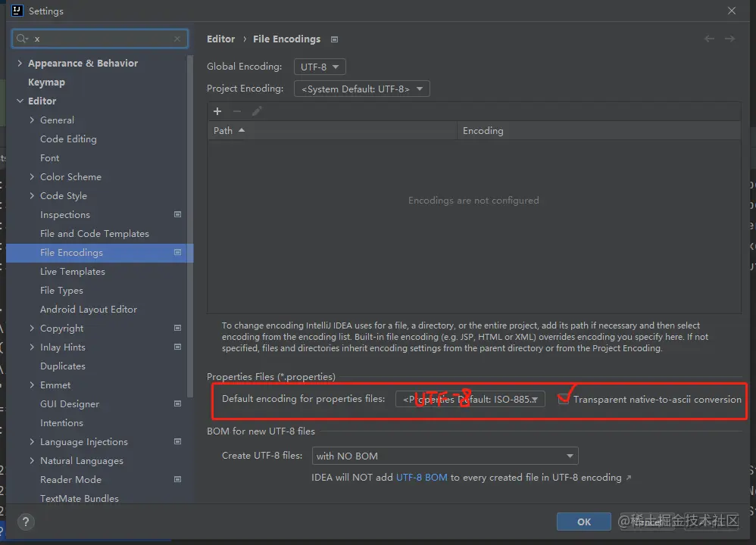This screenshot has width=756, height=545.
Task: Open File and Code Templates page
Action: (95, 234)
